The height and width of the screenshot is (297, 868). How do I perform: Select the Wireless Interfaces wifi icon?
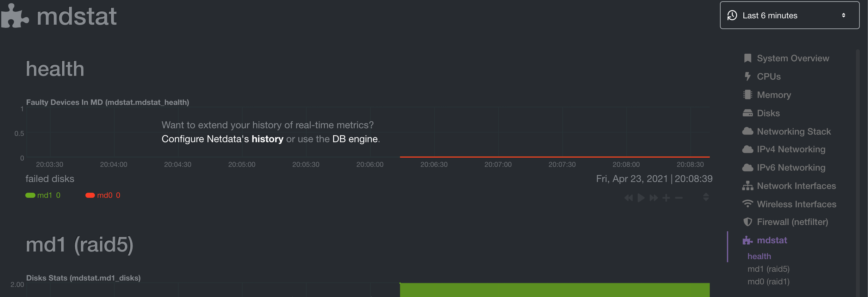(x=748, y=204)
